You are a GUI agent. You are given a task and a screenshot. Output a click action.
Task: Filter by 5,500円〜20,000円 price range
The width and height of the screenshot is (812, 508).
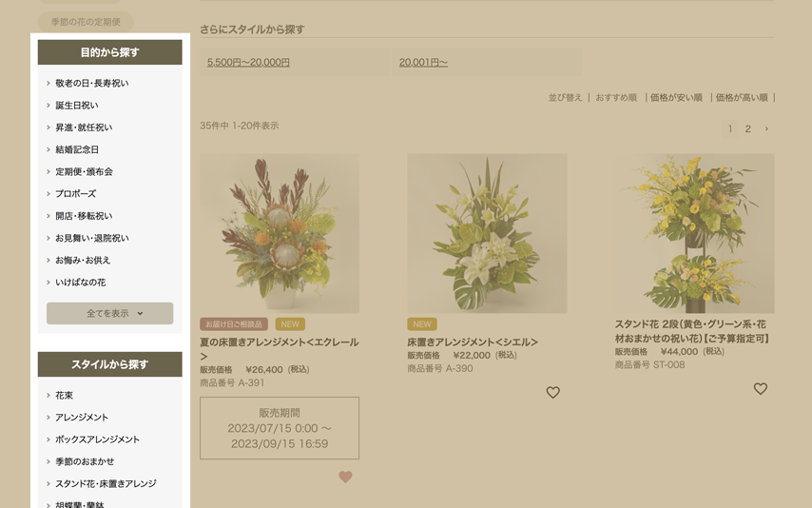(248, 63)
